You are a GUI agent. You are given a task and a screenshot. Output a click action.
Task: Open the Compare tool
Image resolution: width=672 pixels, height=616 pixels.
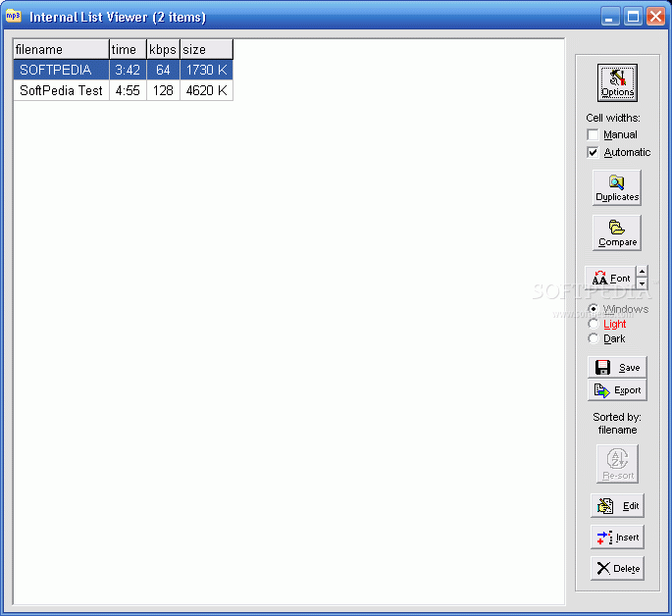click(617, 232)
